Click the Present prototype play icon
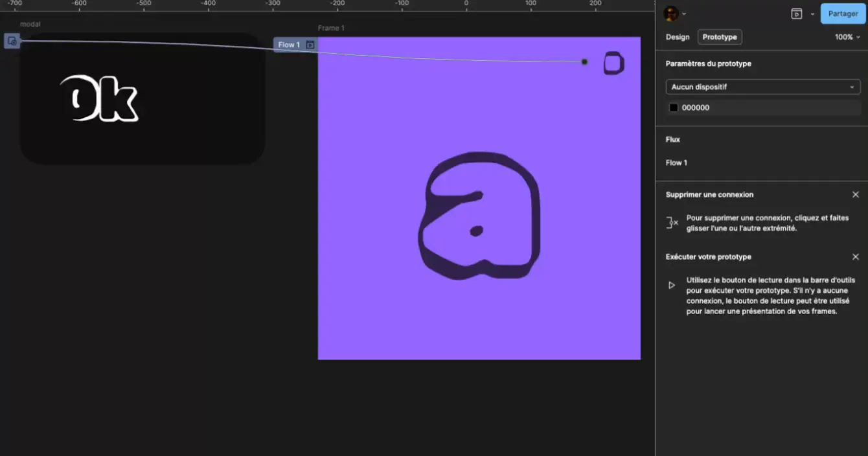 click(796, 14)
